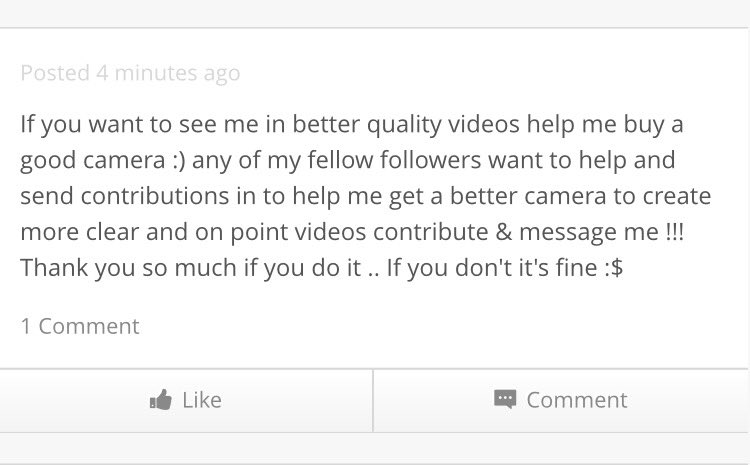The height and width of the screenshot is (465, 750).
Task: Click the line starting "Thank you so much"
Action: tap(321, 268)
